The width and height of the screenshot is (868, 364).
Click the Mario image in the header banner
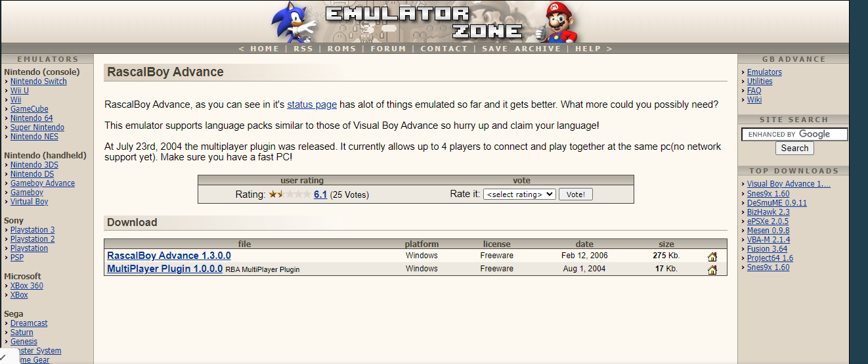click(556, 22)
